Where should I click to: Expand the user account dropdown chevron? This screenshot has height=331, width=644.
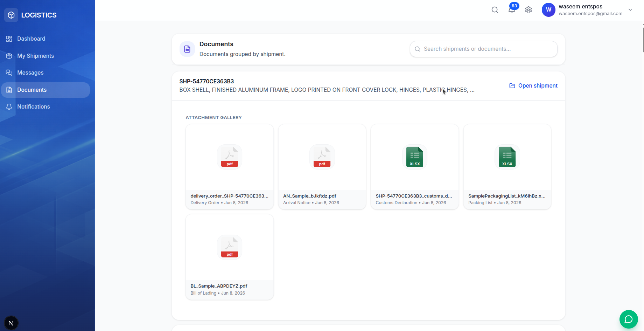coord(630,10)
